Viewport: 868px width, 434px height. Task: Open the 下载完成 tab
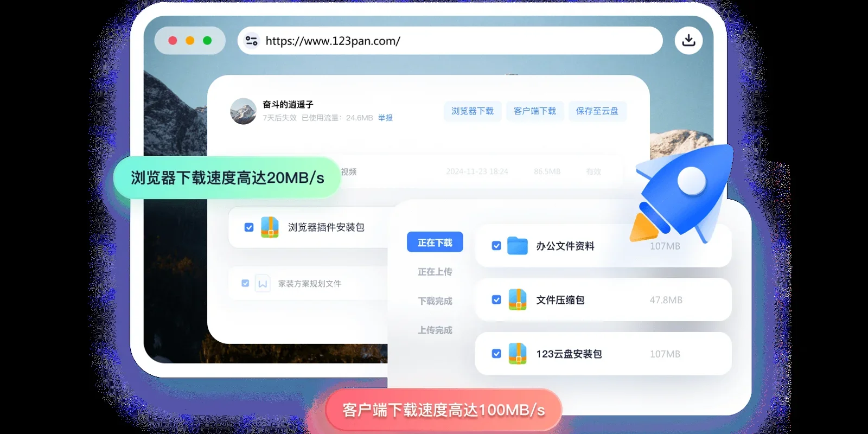[435, 301]
